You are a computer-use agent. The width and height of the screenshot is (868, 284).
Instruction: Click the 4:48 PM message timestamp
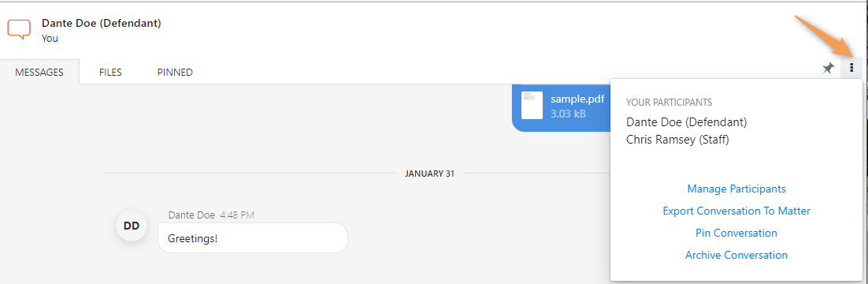(237, 215)
